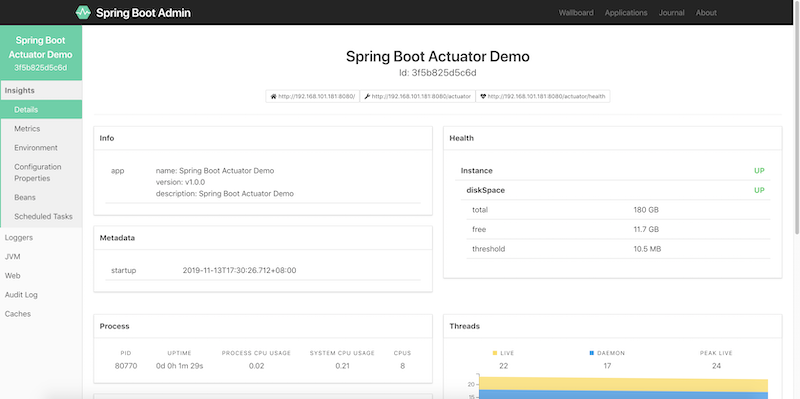This screenshot has width=800, height=399.
Task: Open Beans in the sidebar
Action: pos(41,197)
